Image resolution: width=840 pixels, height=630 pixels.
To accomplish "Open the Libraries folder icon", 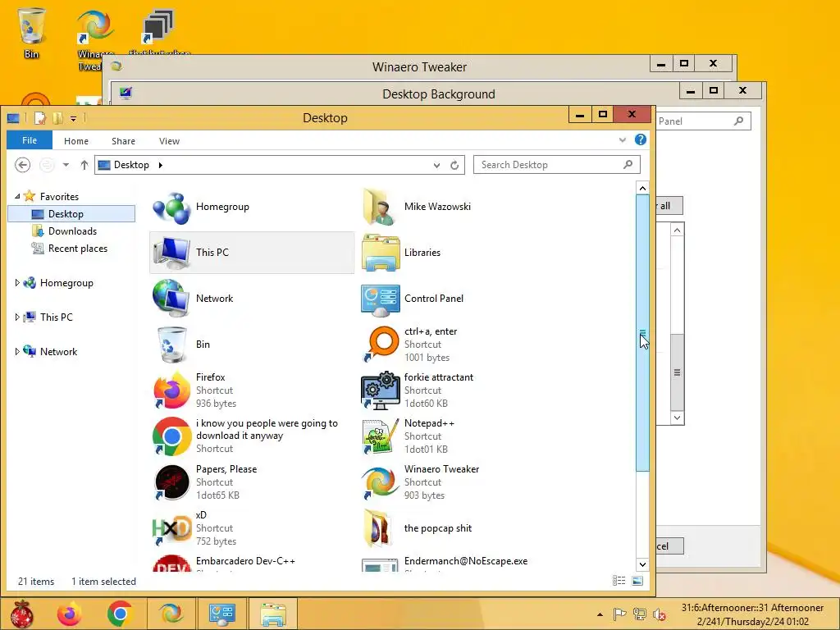I will click(381, 253).
